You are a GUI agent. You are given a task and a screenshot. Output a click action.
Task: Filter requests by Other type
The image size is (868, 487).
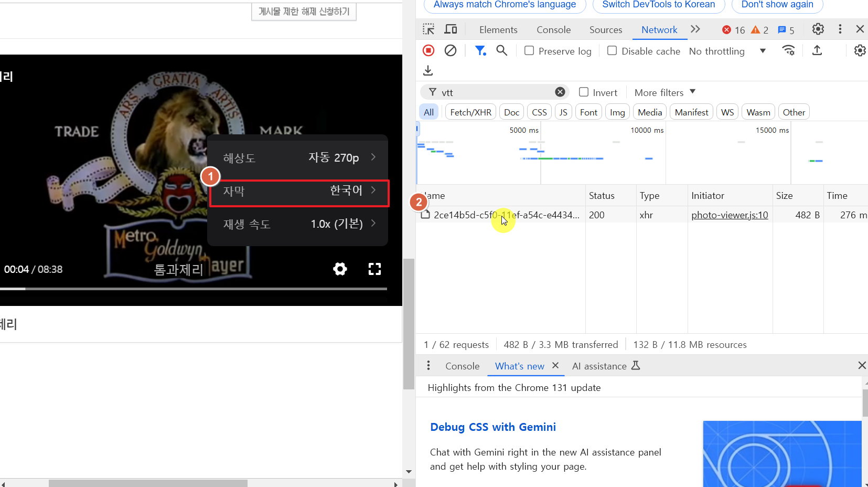(x=794, y=112)
